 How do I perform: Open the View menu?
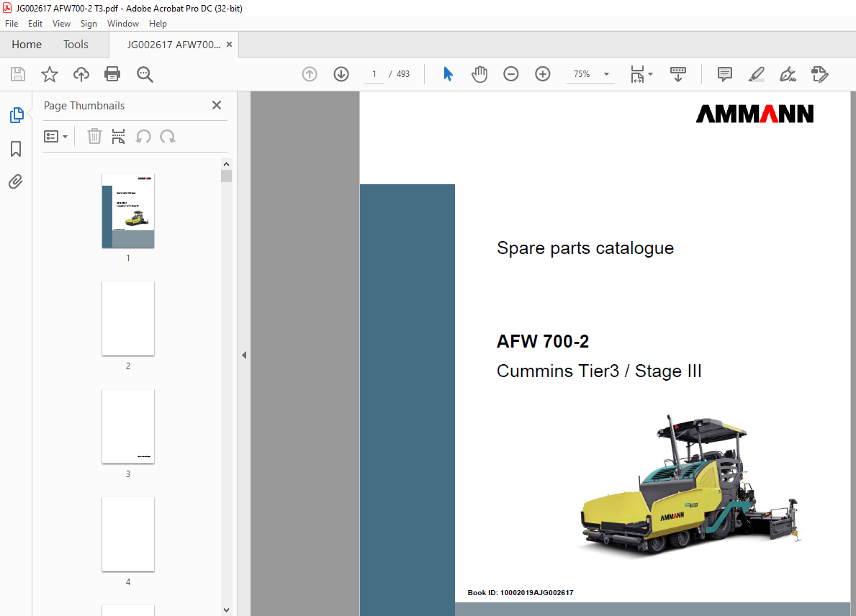pos(61,24)
